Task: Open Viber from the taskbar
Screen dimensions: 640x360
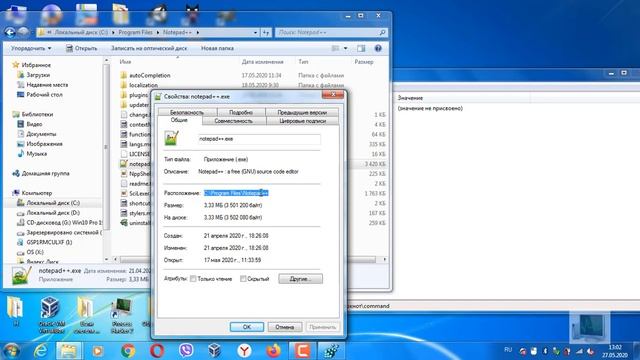Action: click(x=186, y=351)
